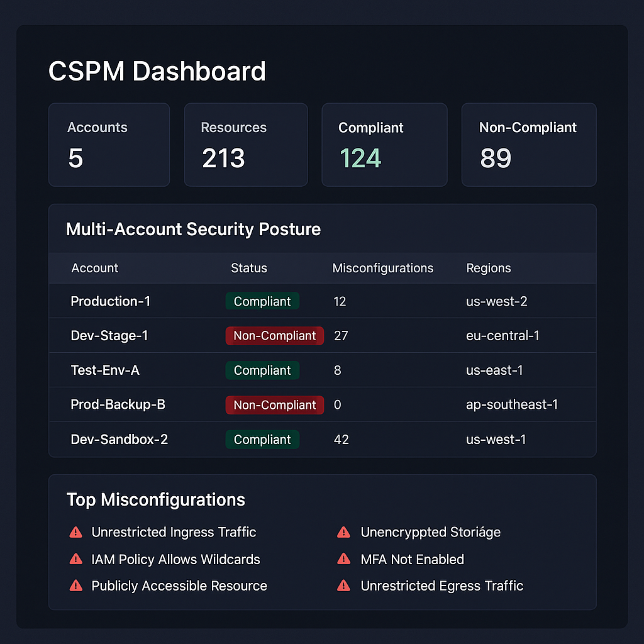Open Unrestricted Ingress Traffic misconfiguration text

(174, 532)
